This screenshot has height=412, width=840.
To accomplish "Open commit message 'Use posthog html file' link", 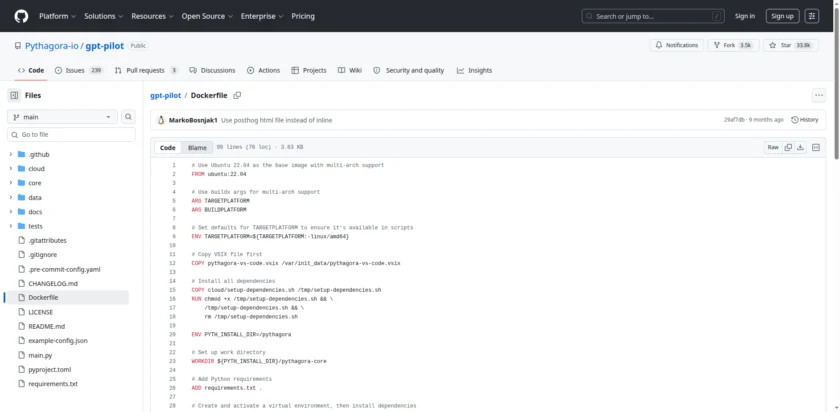I will coord(276,120).
